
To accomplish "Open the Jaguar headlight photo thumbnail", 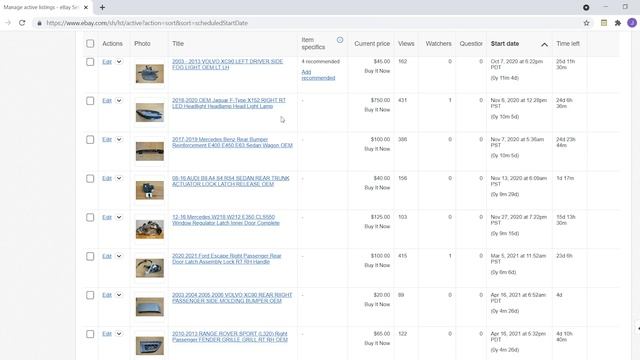I will pyautogui.click(x=150, y=112).
